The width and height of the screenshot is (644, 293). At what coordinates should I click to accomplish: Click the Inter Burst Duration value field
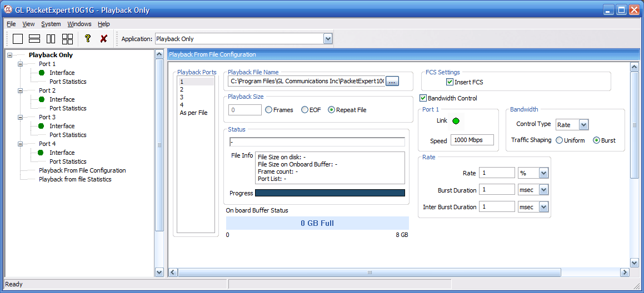point(497,207)
